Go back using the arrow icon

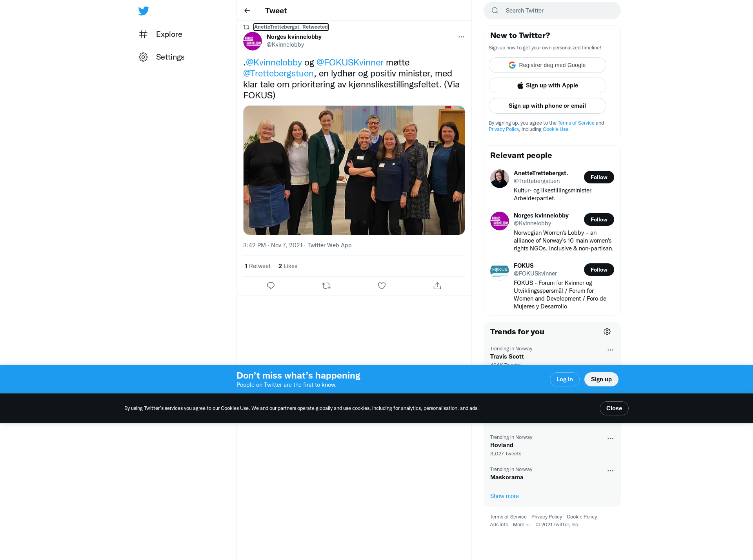247,11
